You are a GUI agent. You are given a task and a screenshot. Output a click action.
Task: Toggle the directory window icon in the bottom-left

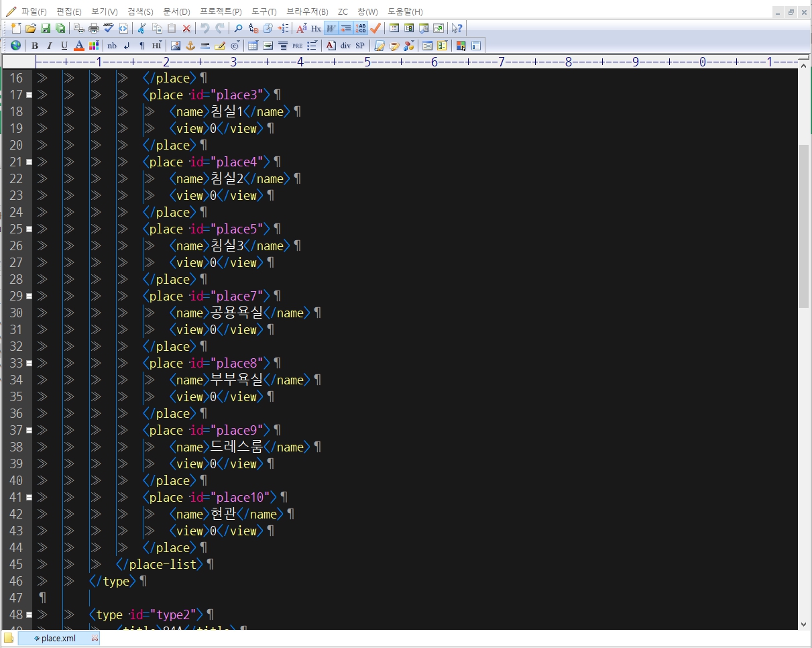tap(8, 637)
